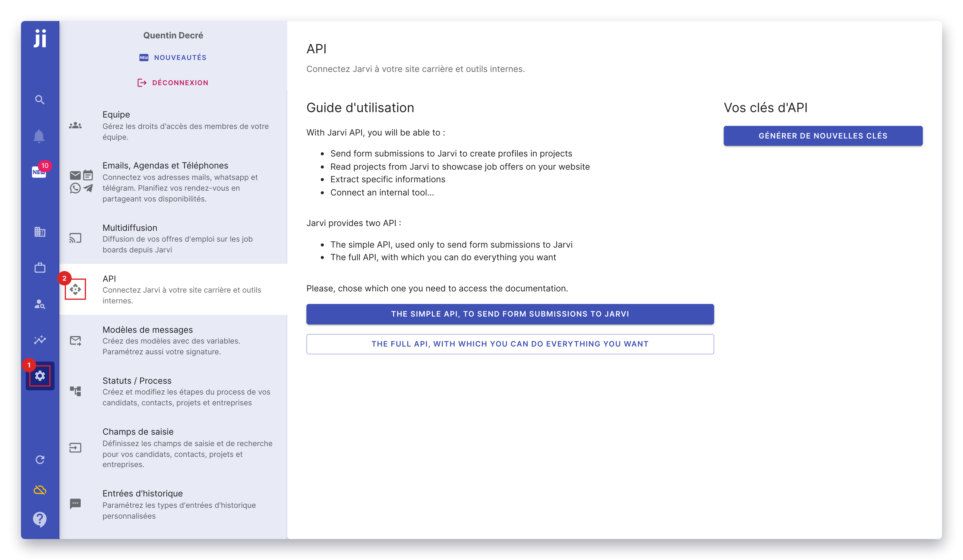Click the API page title heading
Image resolution: width=963 pixels, height=560 pixels.
pyautogui.click(x=316, y=49)
